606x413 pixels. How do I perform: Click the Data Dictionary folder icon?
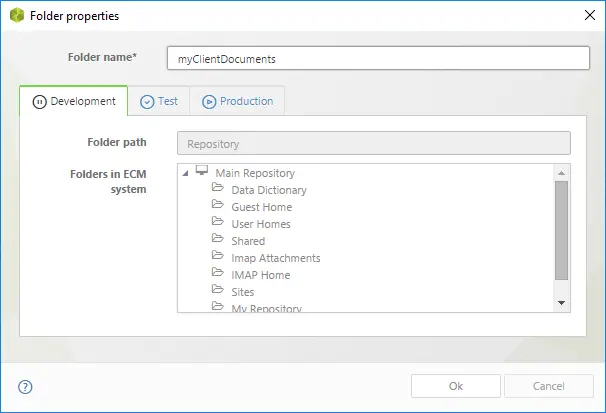pos(218,187)
